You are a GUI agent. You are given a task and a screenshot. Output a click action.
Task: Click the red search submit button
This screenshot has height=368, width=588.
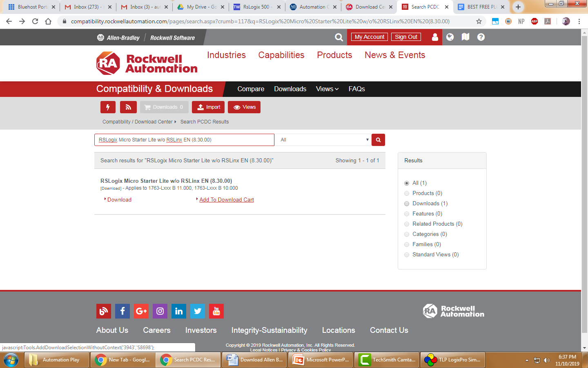(x=378, y=140)
